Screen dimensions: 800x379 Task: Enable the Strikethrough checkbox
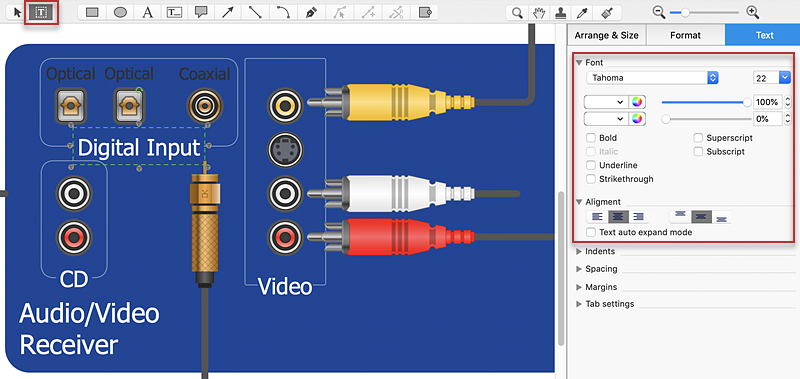pos(591,179)
